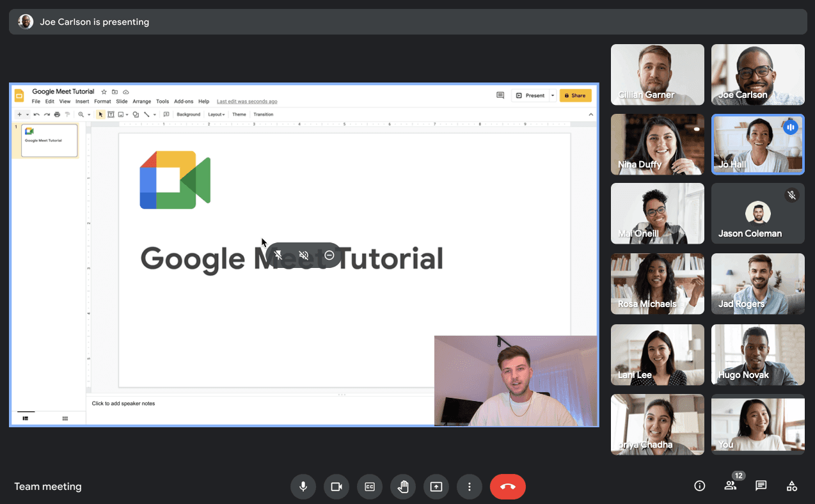Open the Insert menu in Slides
Viewport: 815px width, 504px height.
(83, 102)
